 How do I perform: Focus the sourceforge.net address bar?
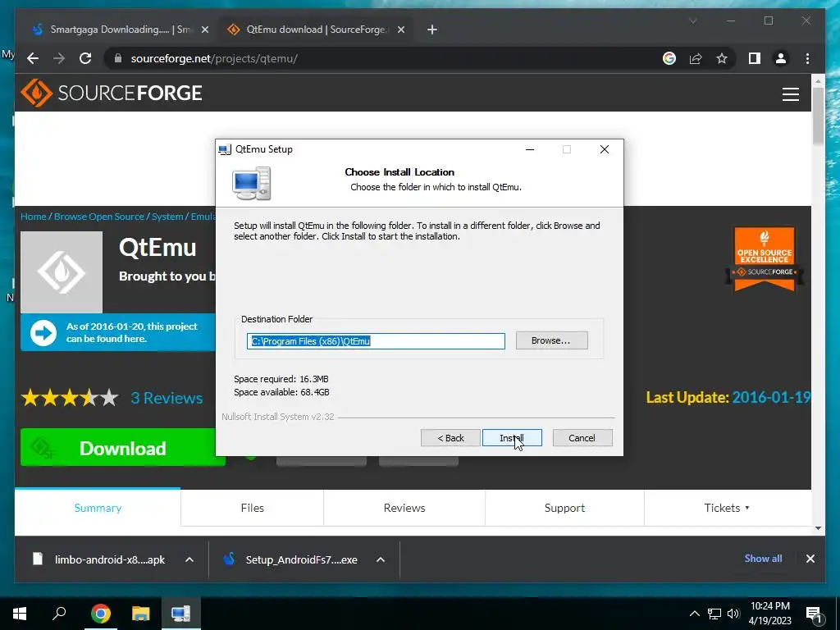[x=375, y=58]
